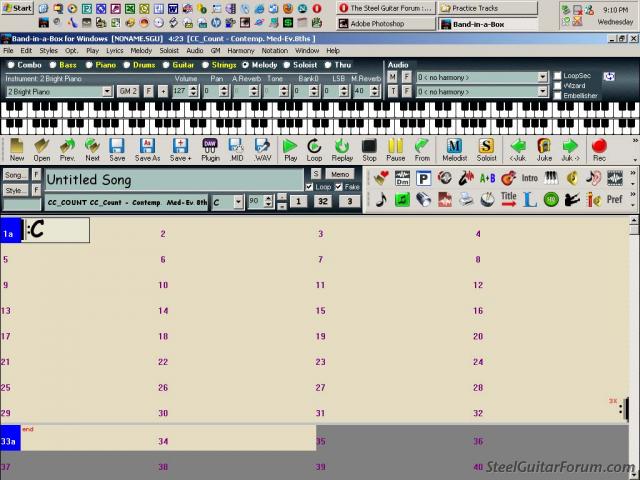
Task: Launch the Soloist icon
Action: click(x=486, y=150)
